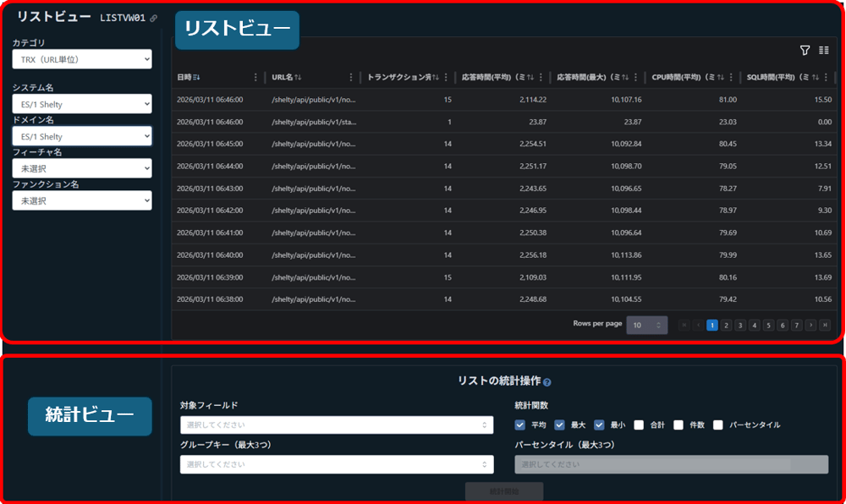Click the 対象フィールド select field
Image resolution: width=846 pixels, height=504 pixels.
pos(336,425)
